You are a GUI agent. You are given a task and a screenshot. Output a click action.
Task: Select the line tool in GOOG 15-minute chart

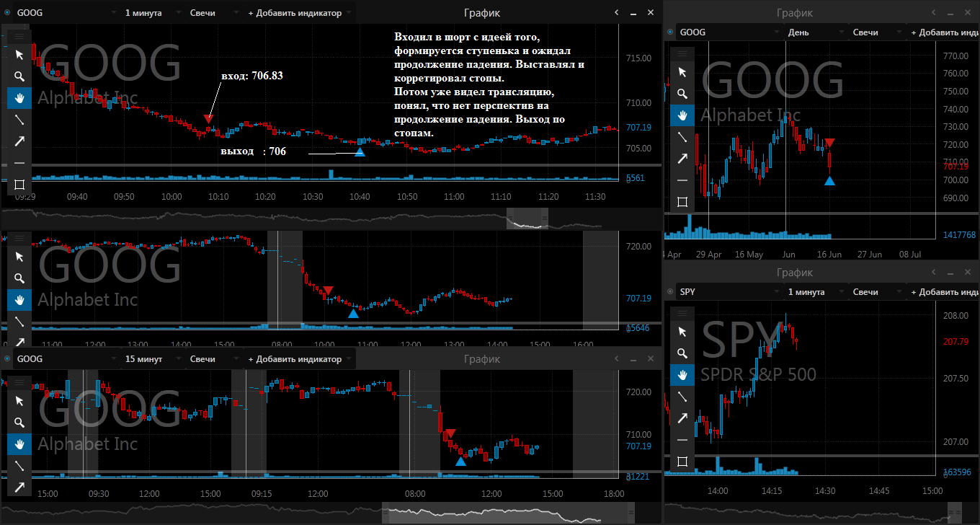(x=19, y=466)
